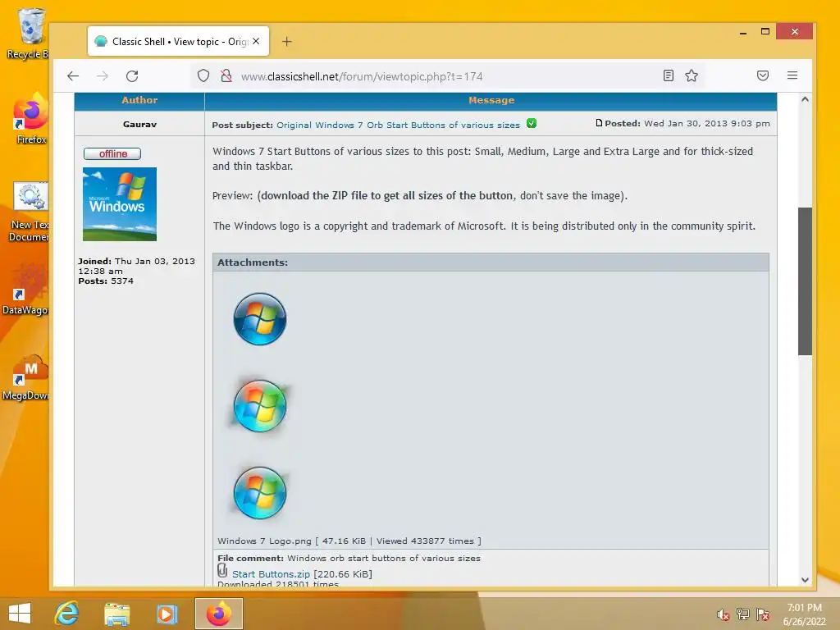The height and width of the screenshot is (630, 840).
Task: Click the first dark blue Windows orb image
Action: [260, 319]
